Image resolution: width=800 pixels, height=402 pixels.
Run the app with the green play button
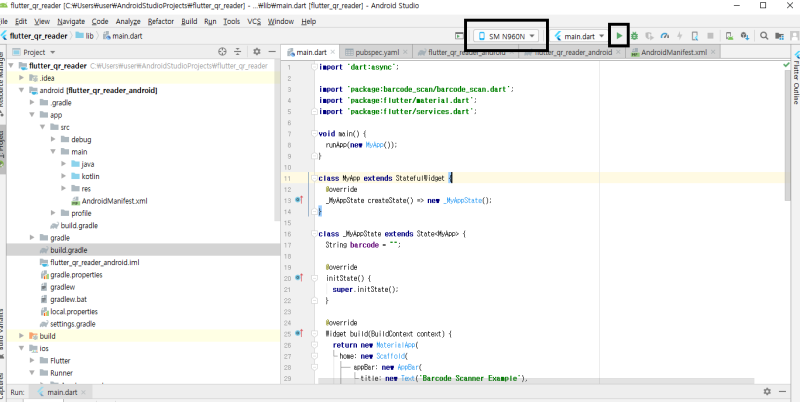(x=619, y=36)
